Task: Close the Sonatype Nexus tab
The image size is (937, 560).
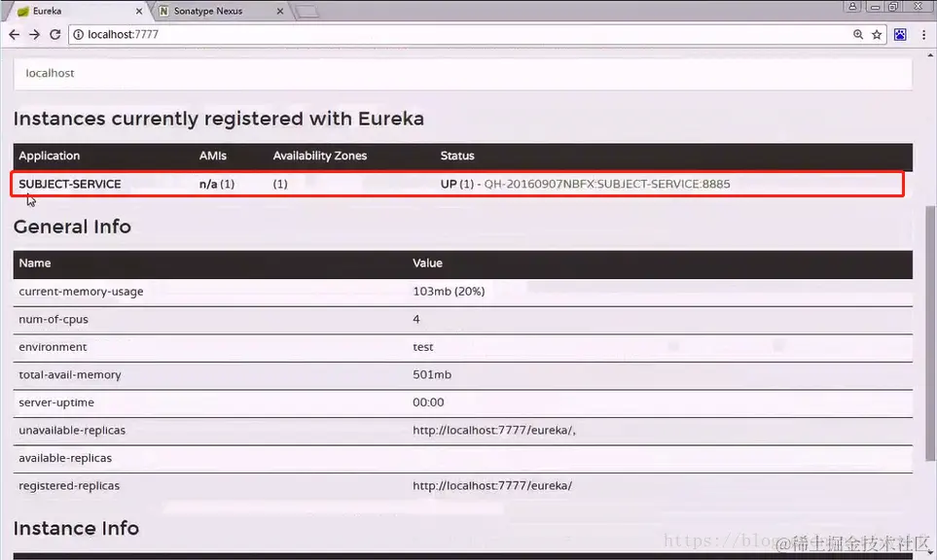Action: click(x=279, y=12)
